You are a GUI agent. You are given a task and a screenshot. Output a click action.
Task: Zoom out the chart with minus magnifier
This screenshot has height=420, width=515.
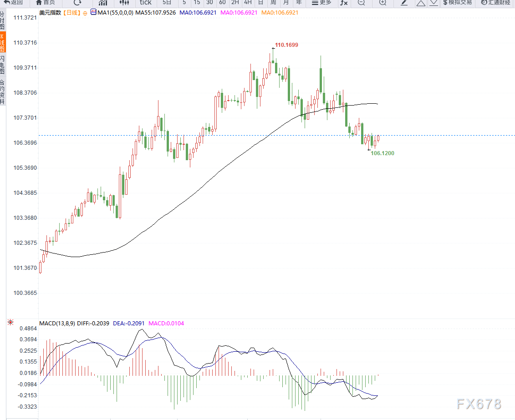[361, 3]
